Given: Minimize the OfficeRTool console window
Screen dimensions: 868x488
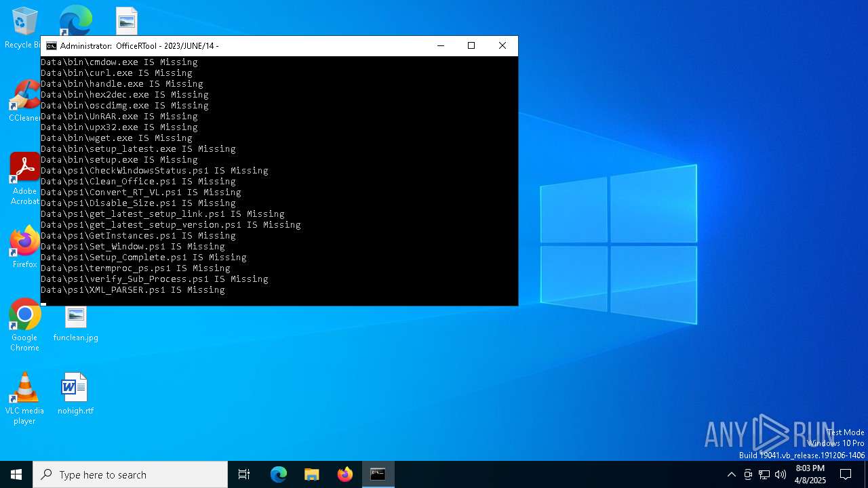Looking at the screenshot, I should tap(441, 46).
